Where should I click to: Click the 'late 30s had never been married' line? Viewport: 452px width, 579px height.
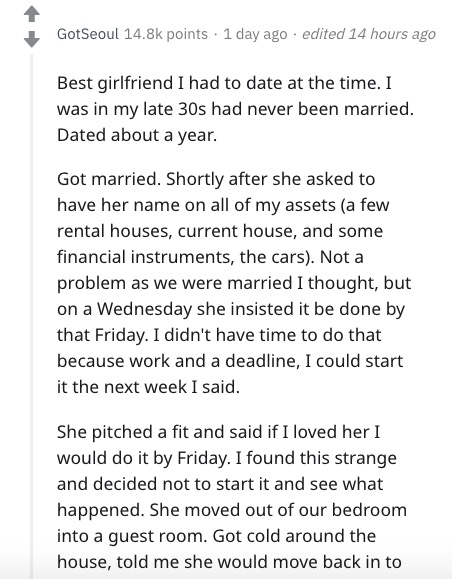235,109
